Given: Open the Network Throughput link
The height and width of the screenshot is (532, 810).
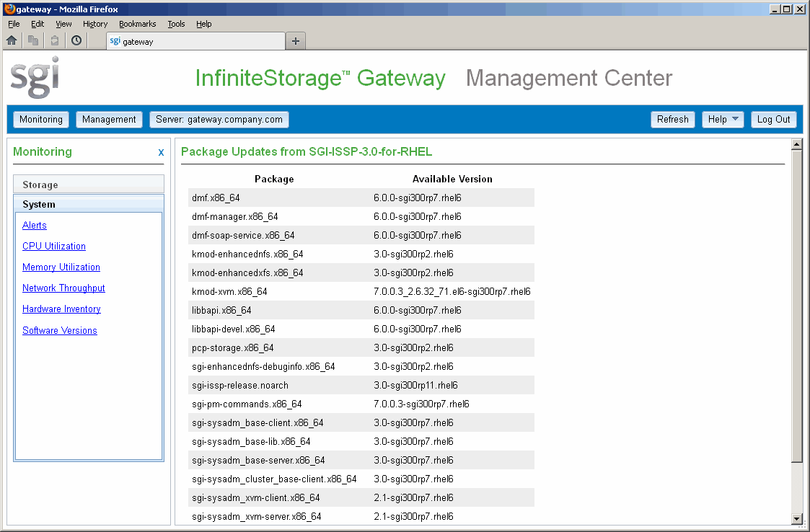Looking at the screenshot, I should [x=63, y=288].
